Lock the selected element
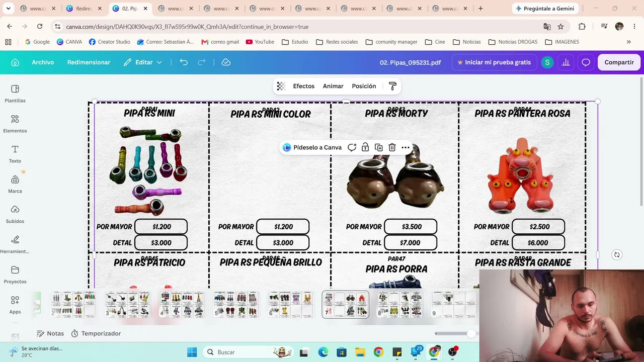Image resolution: width=644 pixels, height=362 pixels. point(365,147)
